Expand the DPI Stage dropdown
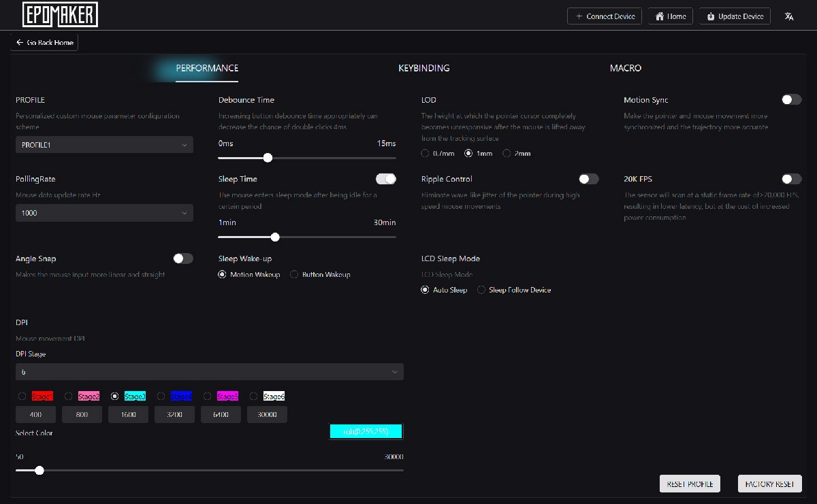Viewport: 817px width, 504px height. 210,372
